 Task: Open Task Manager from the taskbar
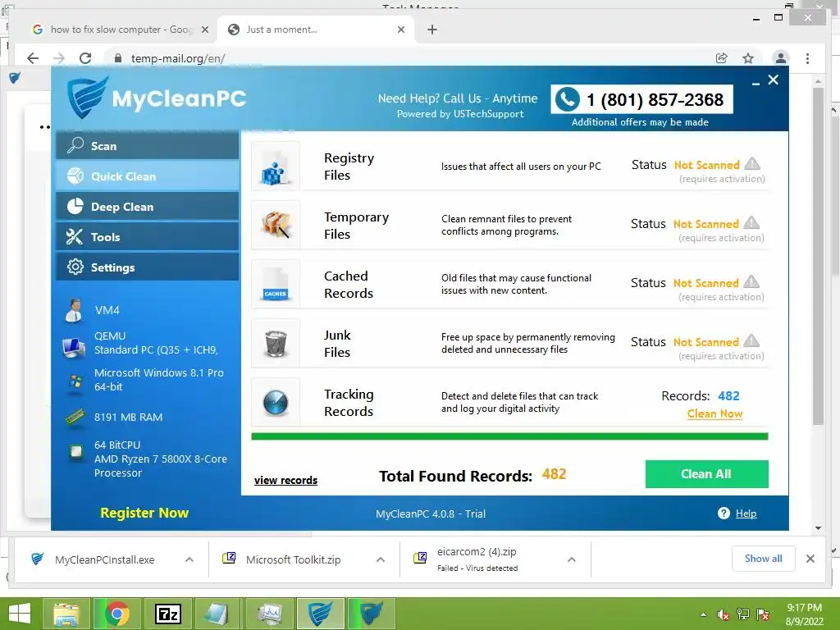click(x=269, y=614)
